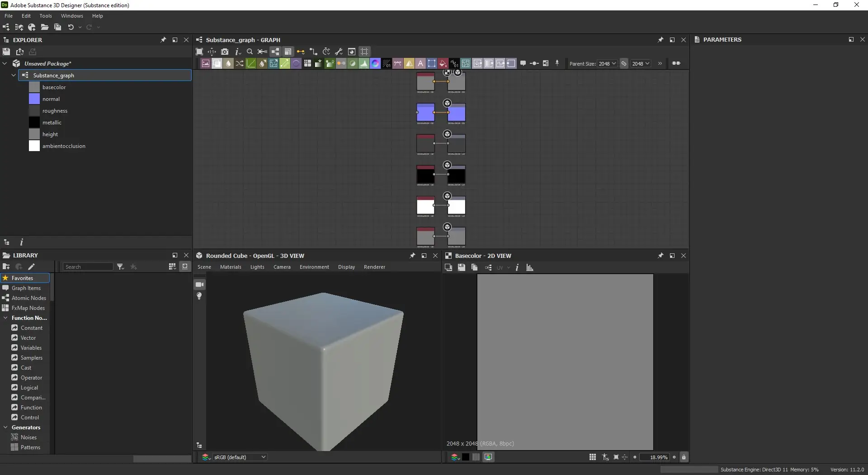Toggle the zoom lock in 2D view
Screen dimensions: 868x475
pyautogui.click(x=684, y=457)
